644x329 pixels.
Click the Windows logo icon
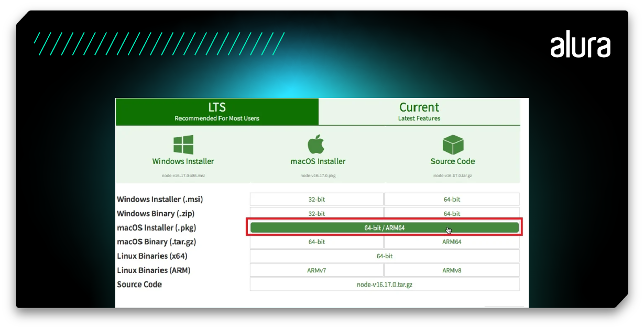pos(183,145)
